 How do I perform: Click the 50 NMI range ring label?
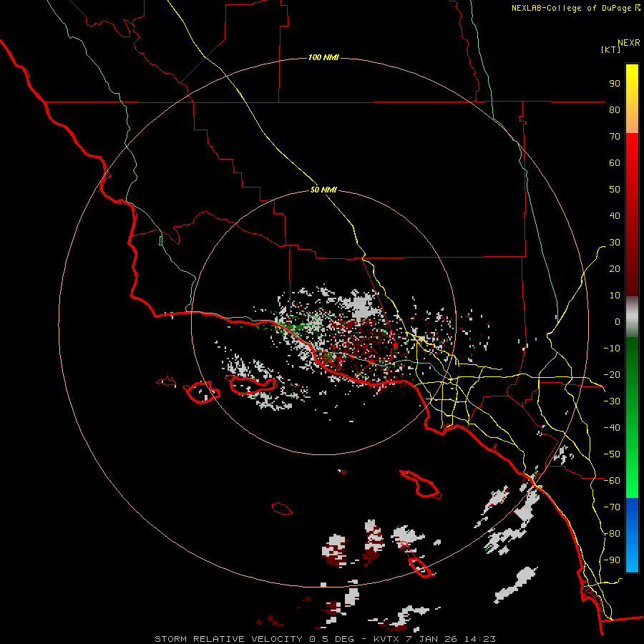pos(323,190)
